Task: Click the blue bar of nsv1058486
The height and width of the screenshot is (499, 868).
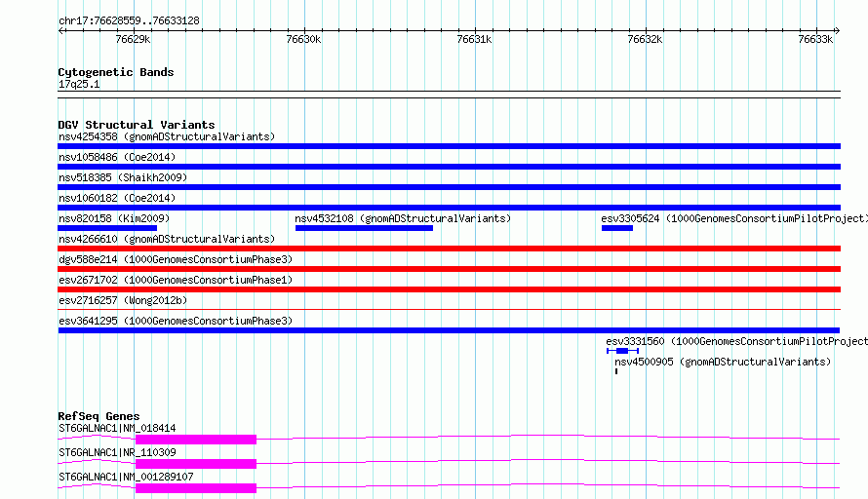Action: click(449, 167)
